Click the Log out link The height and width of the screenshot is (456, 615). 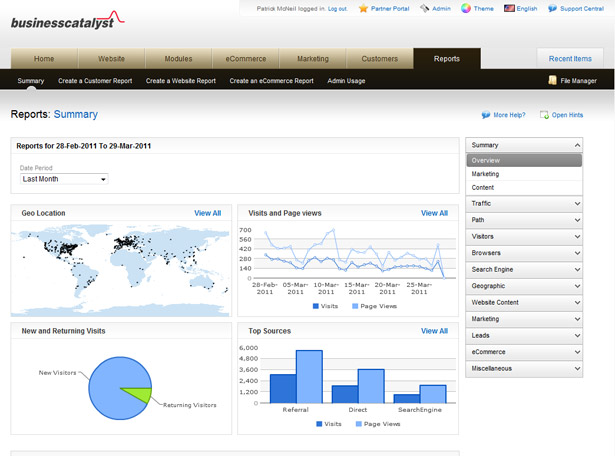click(x=337, y=9)
